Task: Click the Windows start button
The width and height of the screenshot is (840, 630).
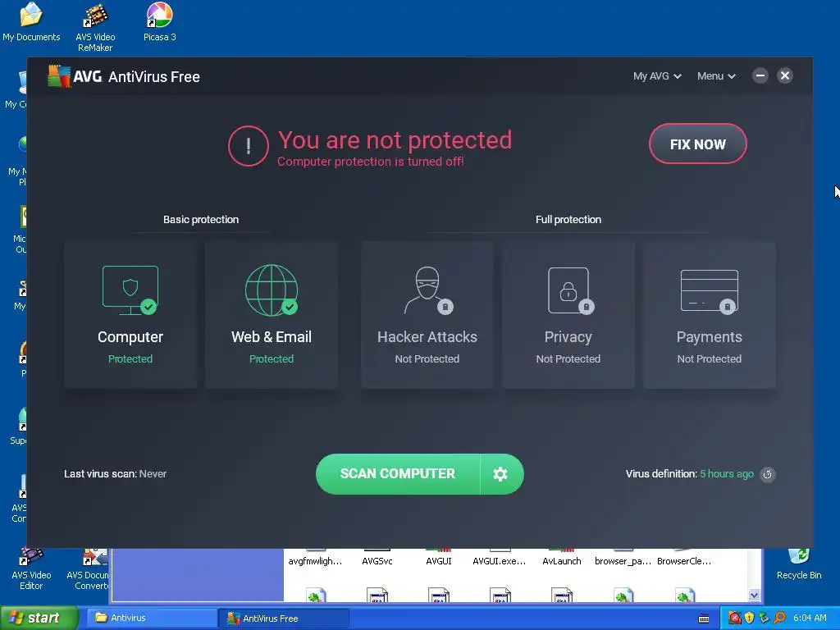Action: pos(39,619)
